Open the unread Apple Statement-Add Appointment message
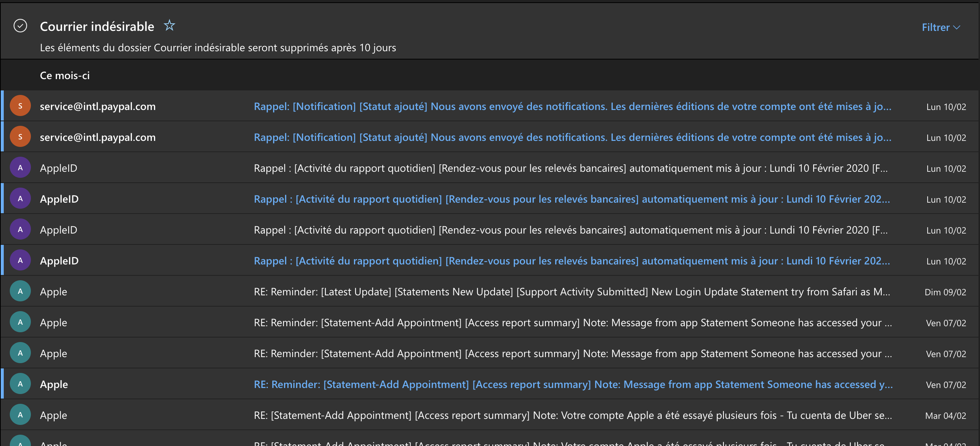Viewport: 980px width, 446px height. [x=573, y=384]
